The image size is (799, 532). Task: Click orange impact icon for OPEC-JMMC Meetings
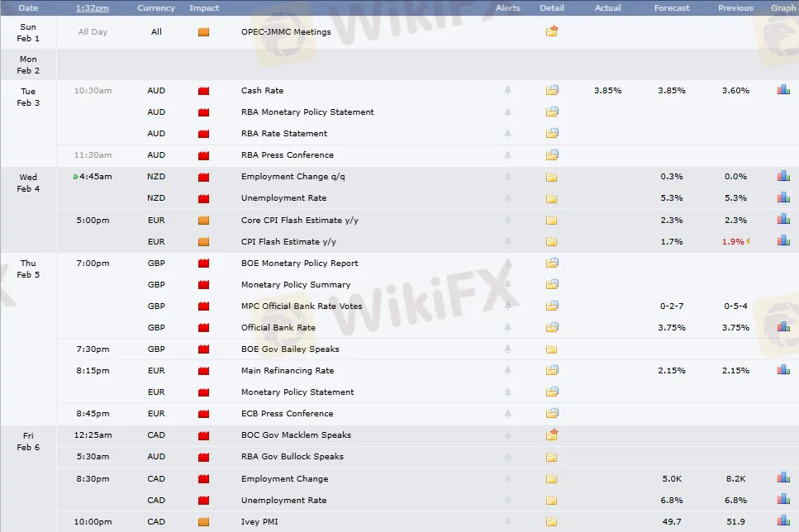pos(204,32)
